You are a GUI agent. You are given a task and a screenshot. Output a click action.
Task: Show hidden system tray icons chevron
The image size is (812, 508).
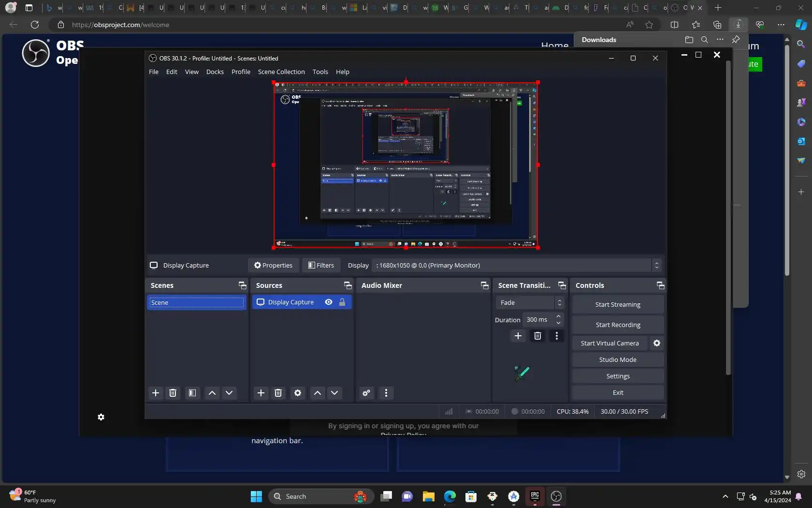pyautogui.click(x=725, y=496)
